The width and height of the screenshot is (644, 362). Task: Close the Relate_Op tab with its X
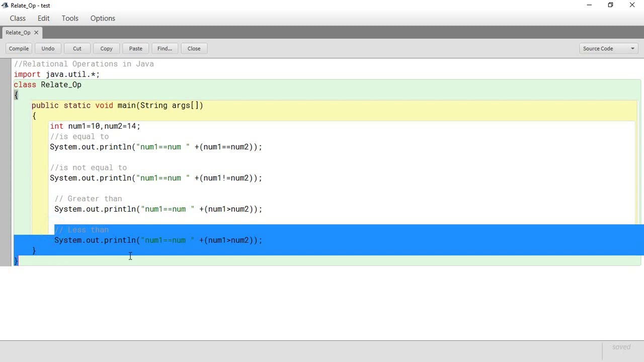click(x=36, y=33)
